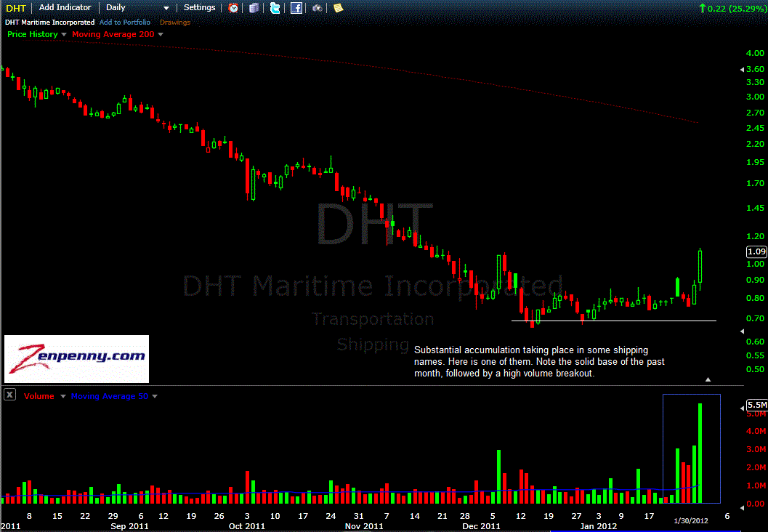Expand the Price History dropdown arrow
This screenshot has width=768, height=532.
click(64, 34)
